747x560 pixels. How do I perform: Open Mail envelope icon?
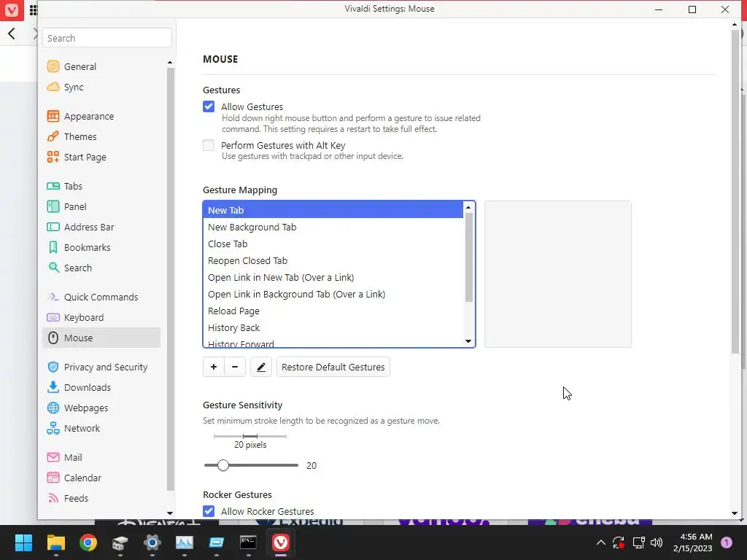point(53,458)
